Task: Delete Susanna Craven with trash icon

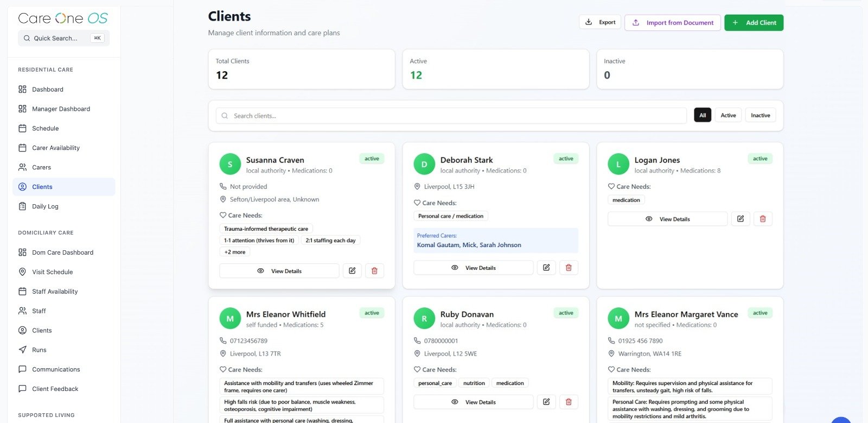Action: (374, 271)
